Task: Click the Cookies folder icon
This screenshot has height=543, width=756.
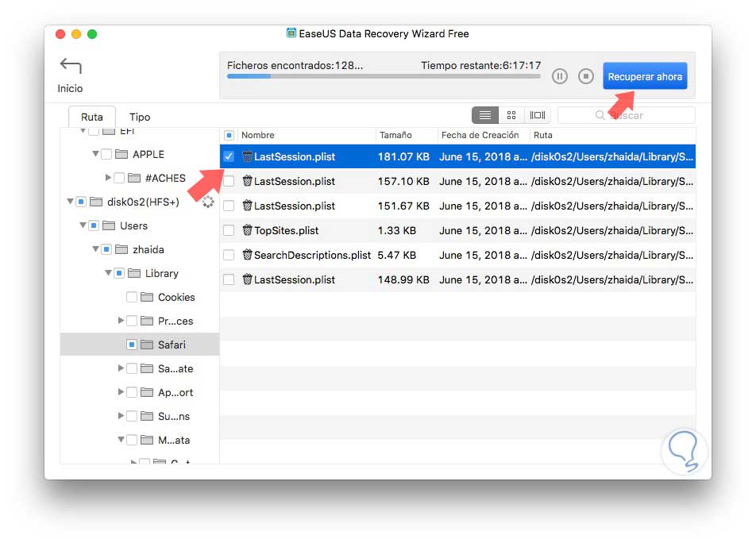Action: pos(147,297)
